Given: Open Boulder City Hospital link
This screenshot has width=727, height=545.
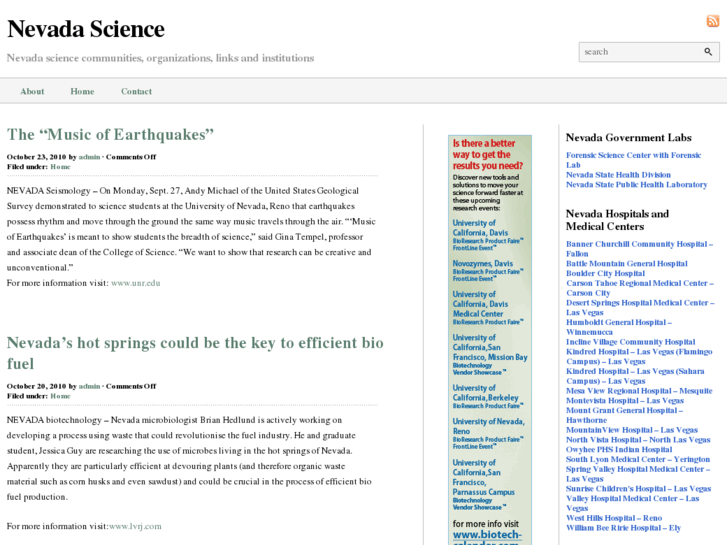Looking at the screenshot, I should coord(605,273).
